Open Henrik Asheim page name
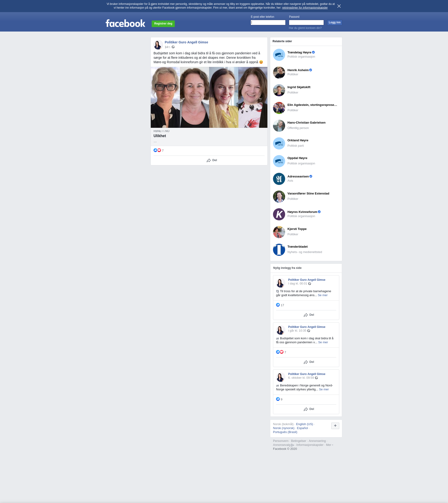Viewport: 448px width, 503px height. (298, 70)
